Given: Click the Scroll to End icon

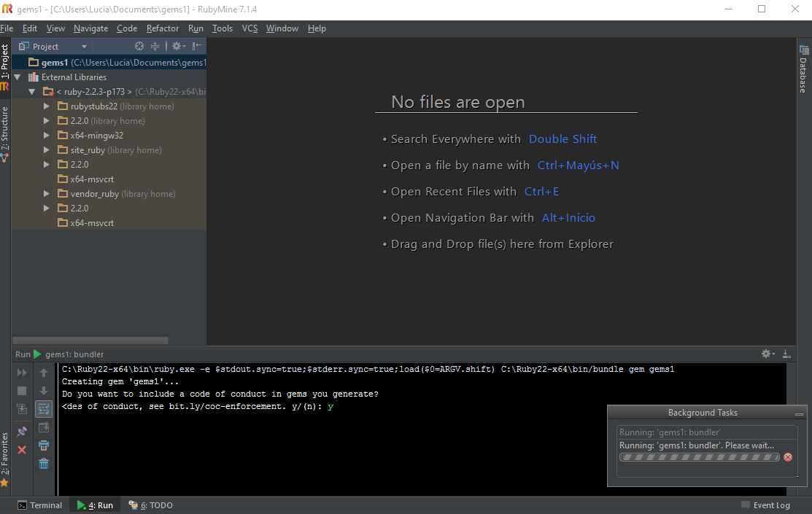Looking at the screenshot, I should coord(44,427).
